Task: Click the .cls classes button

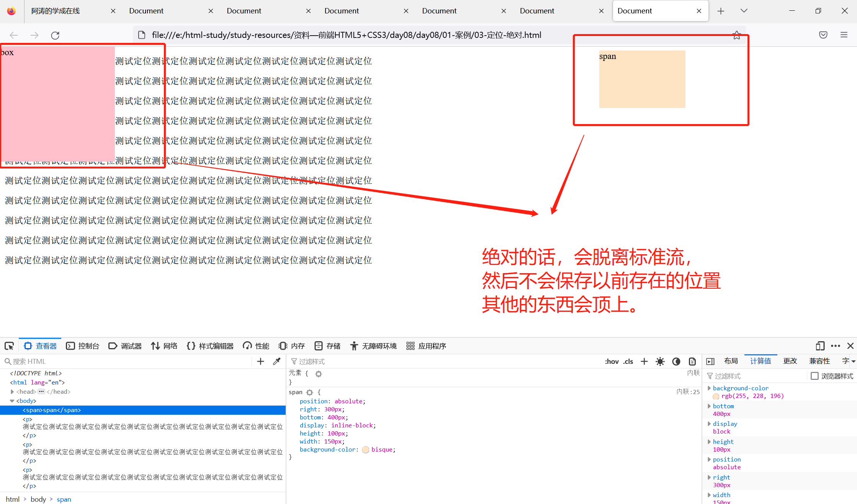Action: (x=628, y=361)
